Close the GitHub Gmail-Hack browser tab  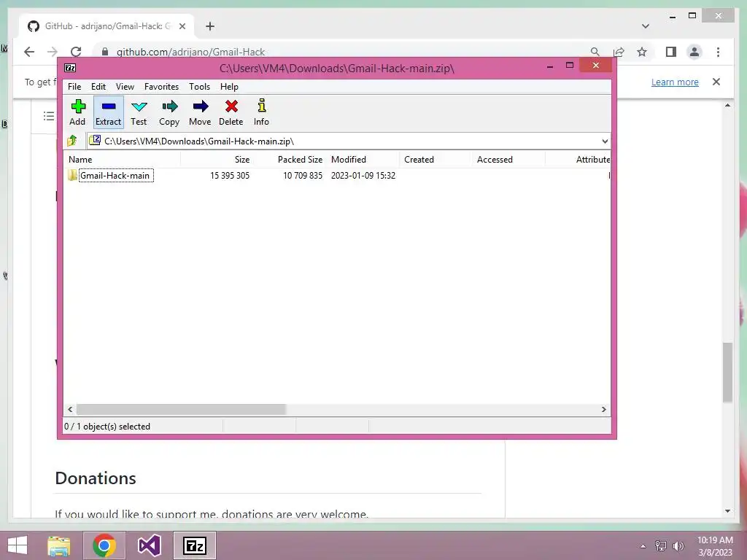point(182,26)
